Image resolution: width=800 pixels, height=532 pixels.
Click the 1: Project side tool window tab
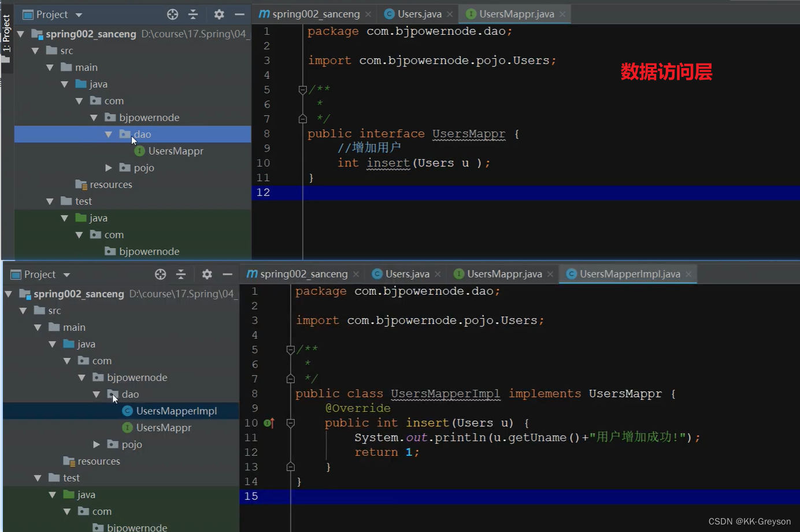[6, 34]
